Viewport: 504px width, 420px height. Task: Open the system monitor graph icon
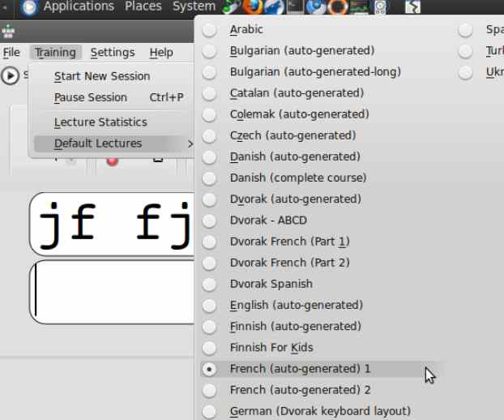click(x=359, y=6)
